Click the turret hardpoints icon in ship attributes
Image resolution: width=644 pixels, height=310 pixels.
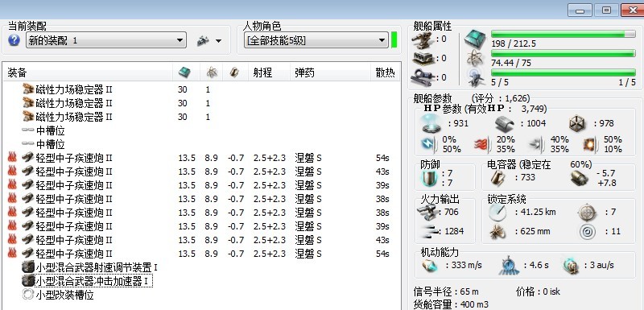point(423,39)
